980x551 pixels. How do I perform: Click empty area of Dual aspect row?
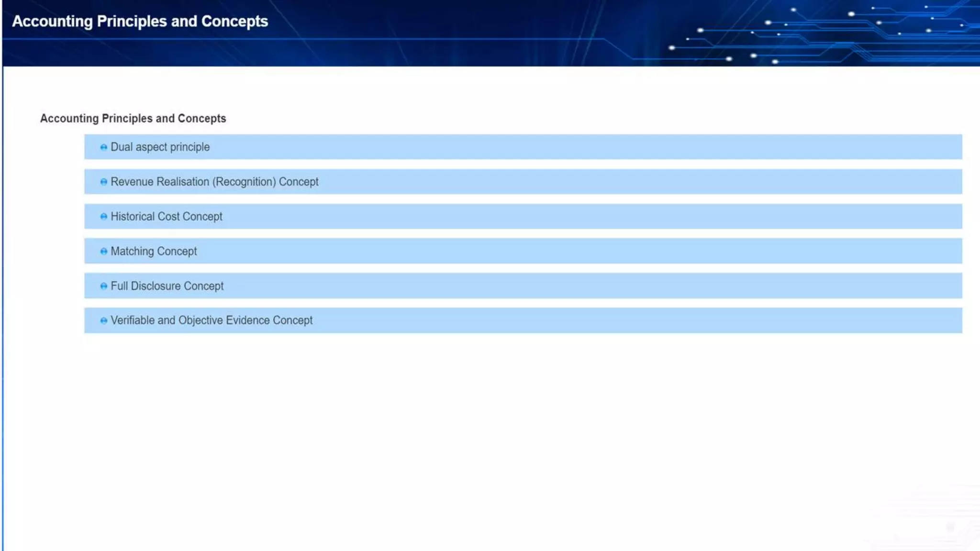574,147
